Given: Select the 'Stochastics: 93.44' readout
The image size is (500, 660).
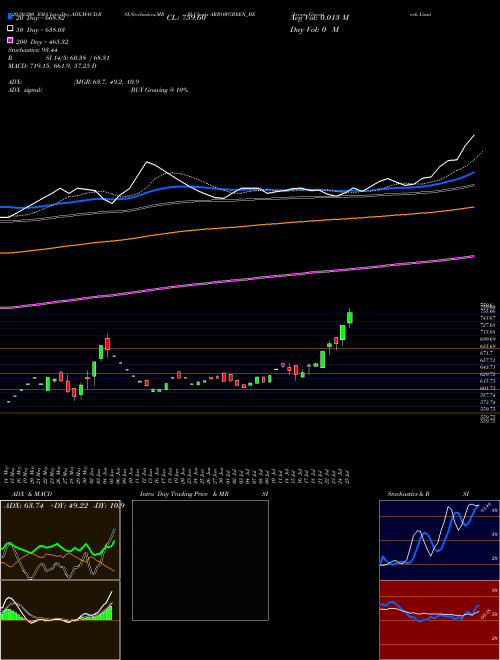Looking at the screenshot, I should (x=33, y=50).
